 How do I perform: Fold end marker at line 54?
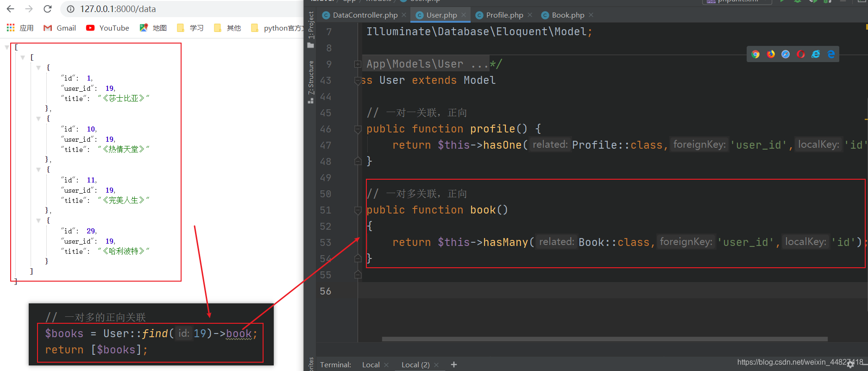[x=358, y=258]
